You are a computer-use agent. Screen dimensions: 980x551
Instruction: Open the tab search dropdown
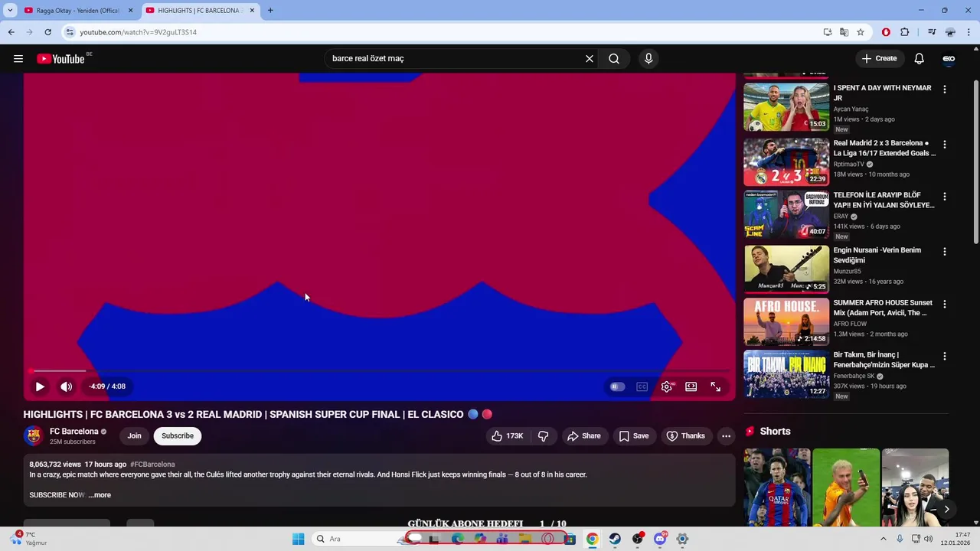(x=10, y=11)
